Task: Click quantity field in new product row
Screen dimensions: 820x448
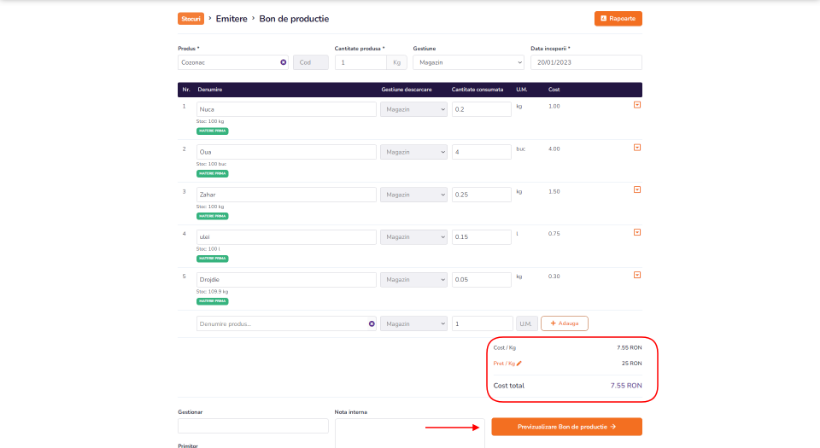Action: click(x=482, y=324)
